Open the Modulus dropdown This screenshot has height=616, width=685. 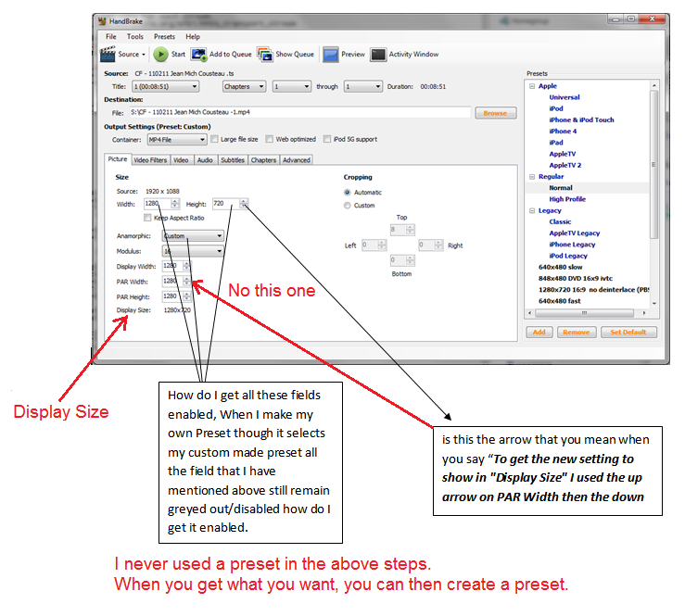(x=193, y=251)
